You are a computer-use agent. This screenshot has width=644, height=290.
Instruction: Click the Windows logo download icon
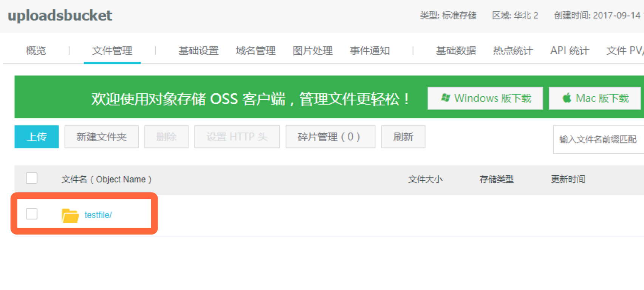point(446,98)
